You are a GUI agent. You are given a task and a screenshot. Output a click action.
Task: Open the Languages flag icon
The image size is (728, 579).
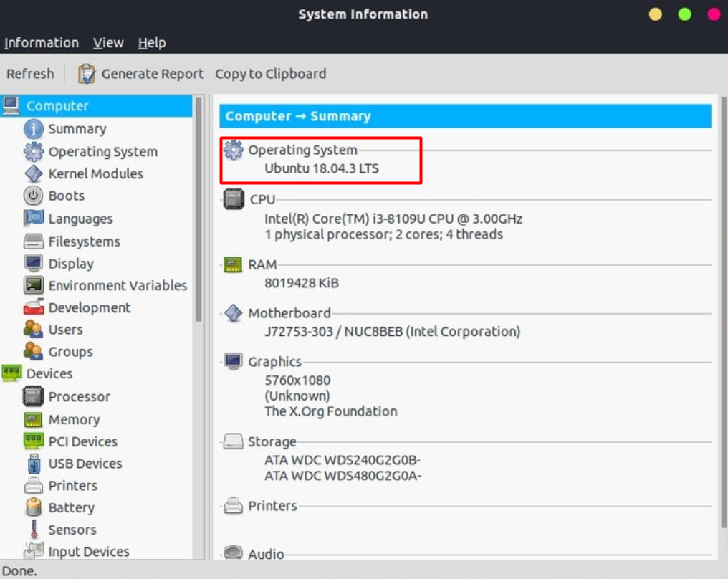[x=34, y=219]
